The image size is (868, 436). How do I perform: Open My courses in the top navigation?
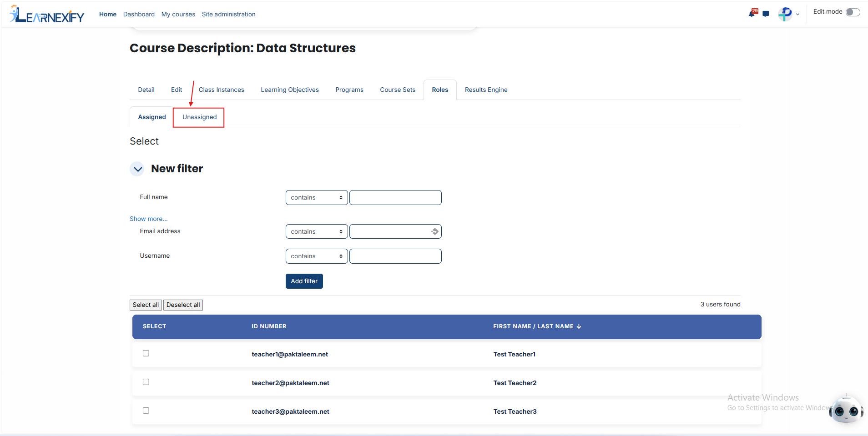178,15
